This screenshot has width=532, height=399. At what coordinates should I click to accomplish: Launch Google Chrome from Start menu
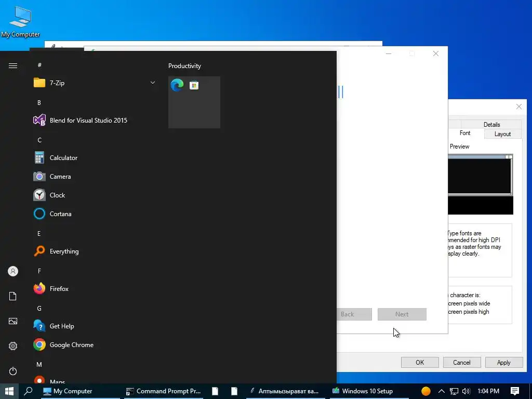(95, 345)
